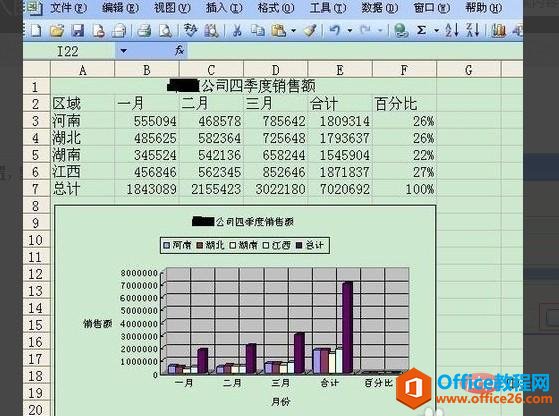Click the New blank workbook icon
559x416 pixels.
36,31
